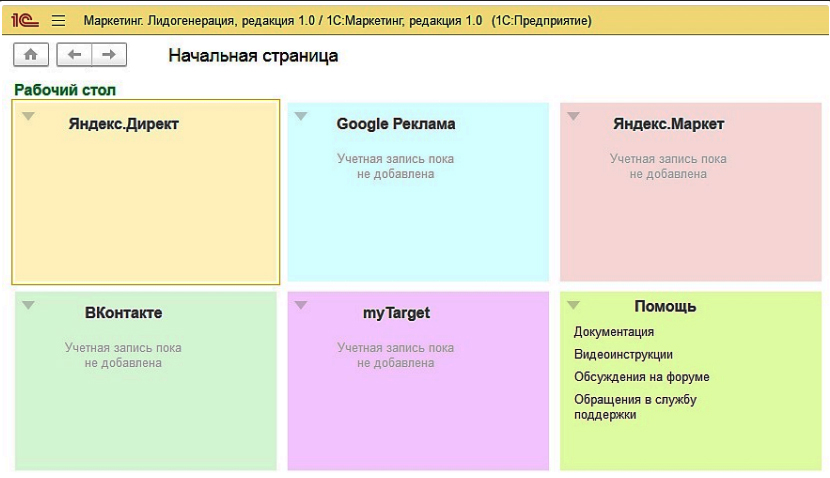Open the Документация link

pos(614,332)
